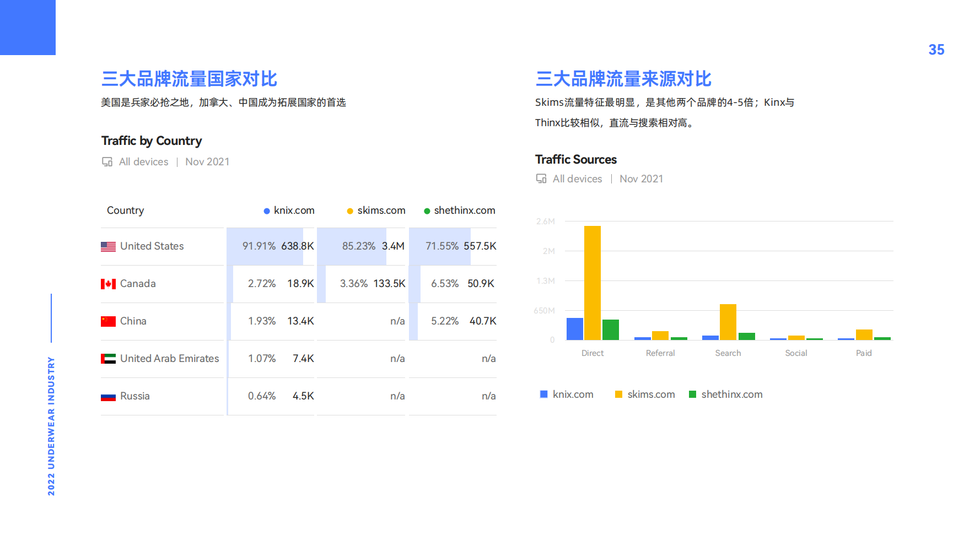Click the 50.9K Canada shethinx value
The width and height of the screenshot is (980, 551).
pyautogui.click(x=481, y=284)
